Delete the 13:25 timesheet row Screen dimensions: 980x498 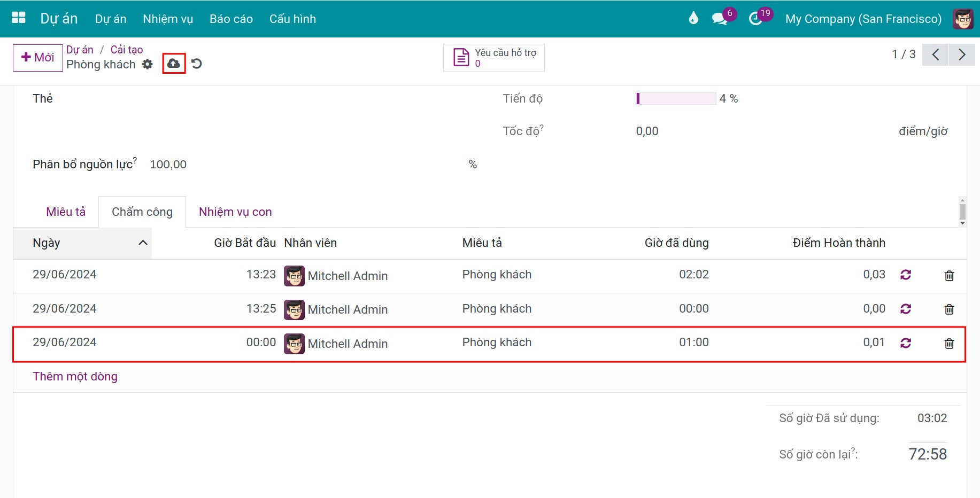point(949,309)
